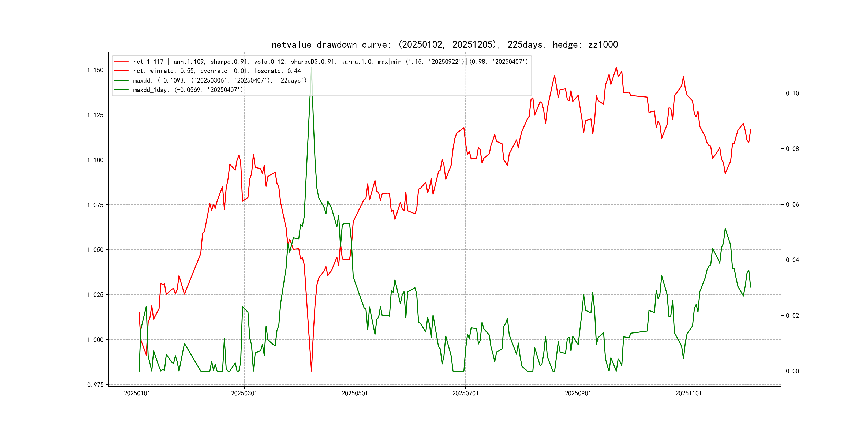Click the red swatch beside winrate legend entry
This screenshot has height=434, width=868.
(x=121, y=71)
